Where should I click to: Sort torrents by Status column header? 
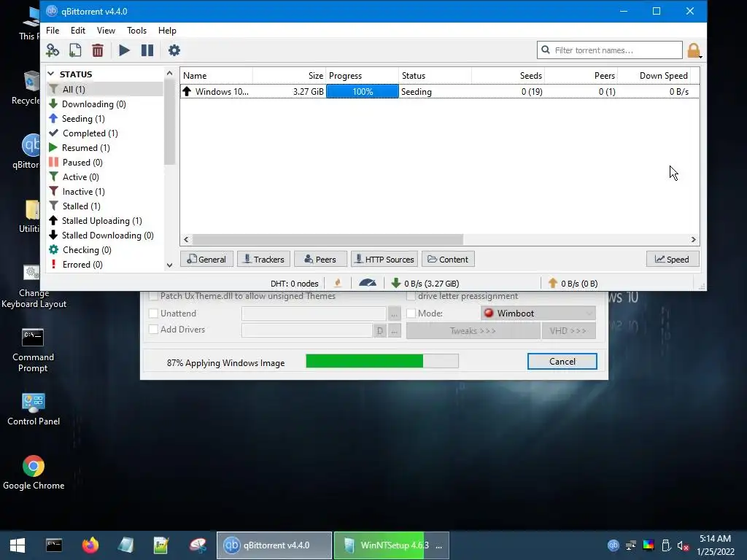click(x=435, y=76)
